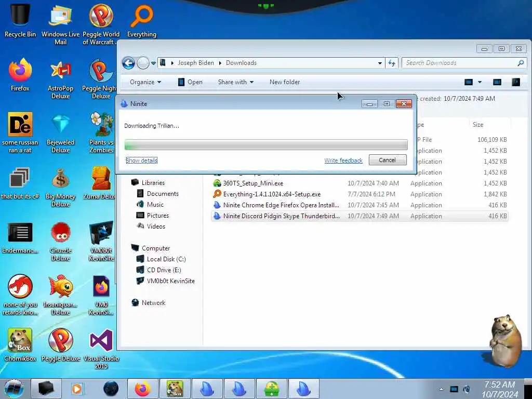The width and height of the screenshot is (532, 399).
Task: Click the Explorer Back navigation button
Action: 129,63
